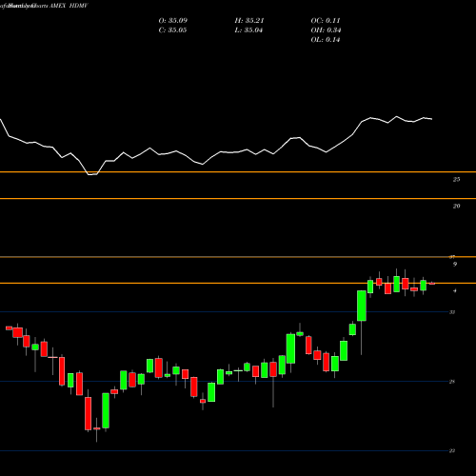Viewport: 476px width, 476px height.
Task: Click the 20 indicator axis label
Action: click(456, 207)
